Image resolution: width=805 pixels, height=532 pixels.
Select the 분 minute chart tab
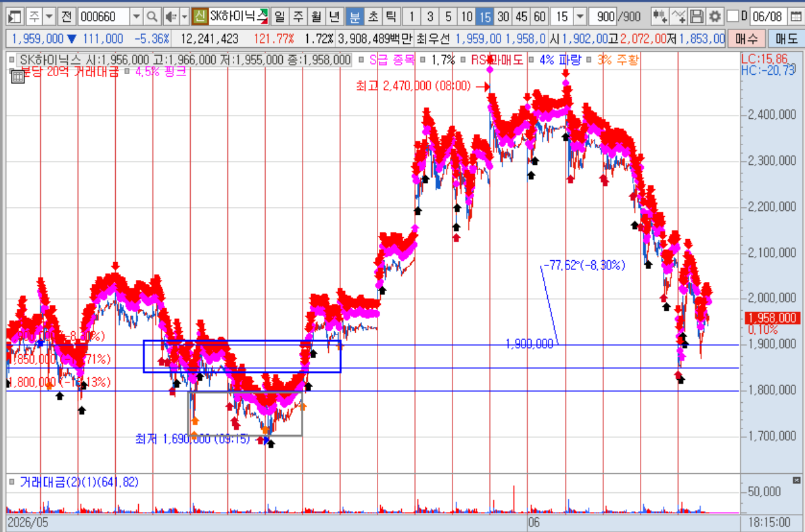click(x=354, y=16)
